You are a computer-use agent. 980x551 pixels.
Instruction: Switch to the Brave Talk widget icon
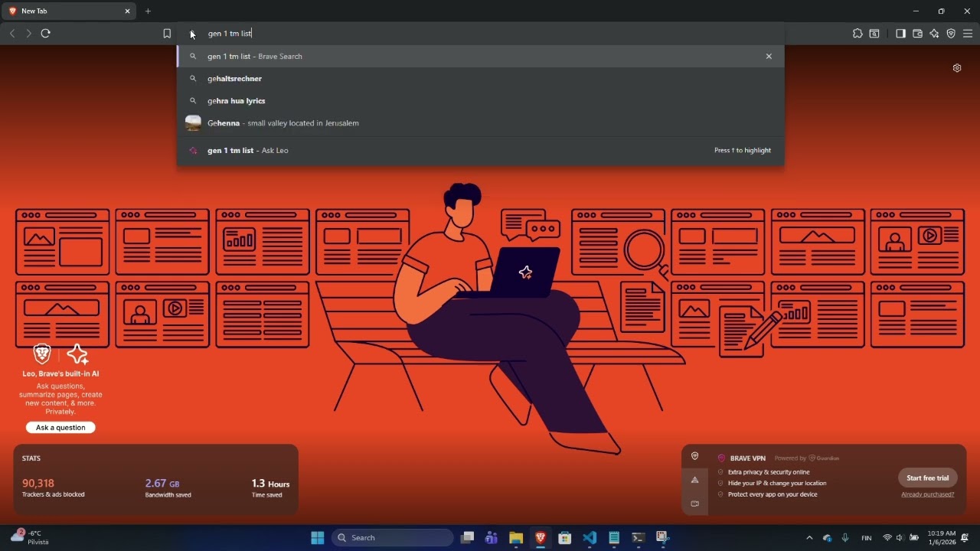694,504
